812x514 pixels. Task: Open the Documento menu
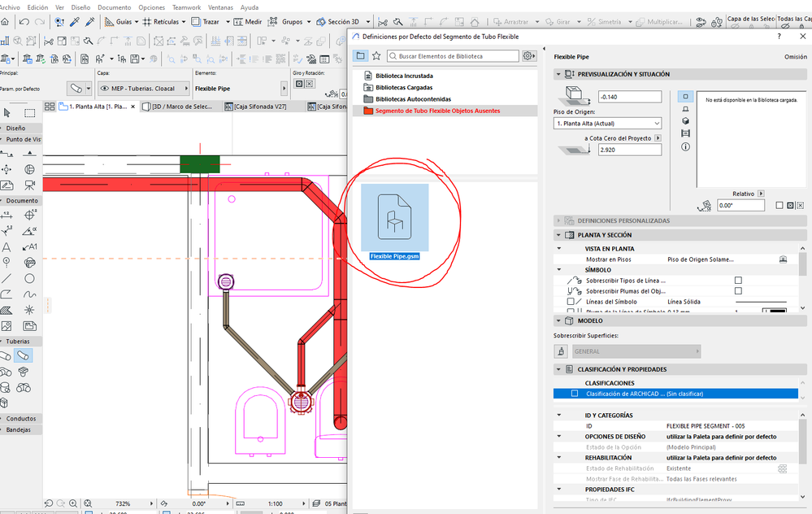coord(114,7)
